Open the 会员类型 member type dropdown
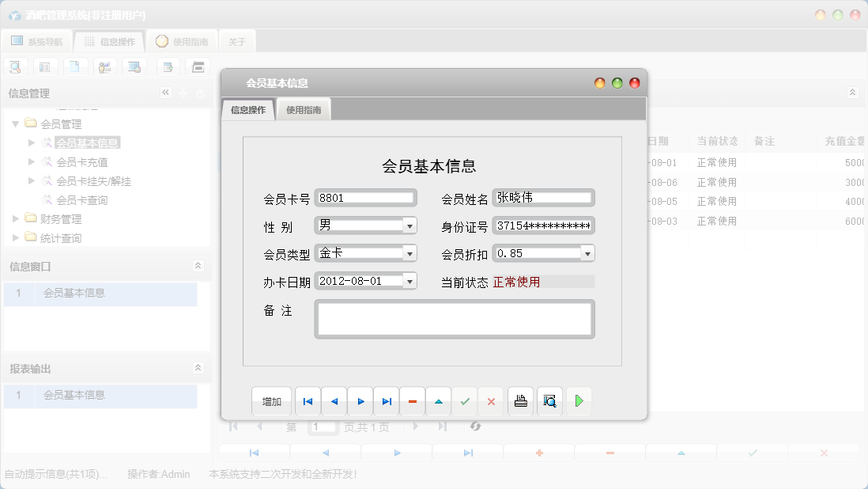 point(410,253)
